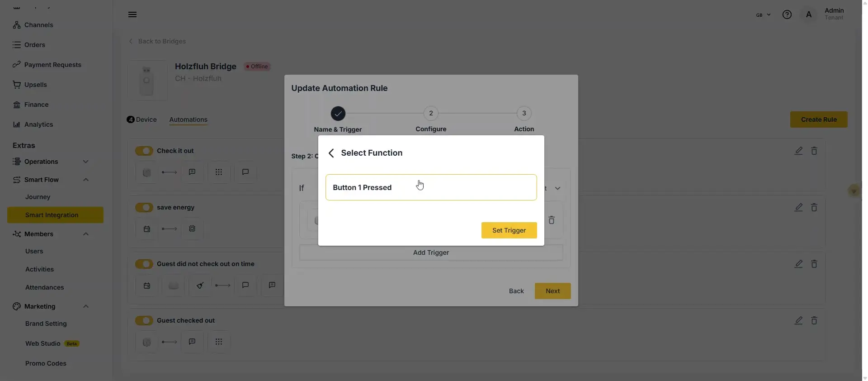Open Smart Integration menu item
Viewport: 868px width, 381px height.
click(x=55, y=215)
